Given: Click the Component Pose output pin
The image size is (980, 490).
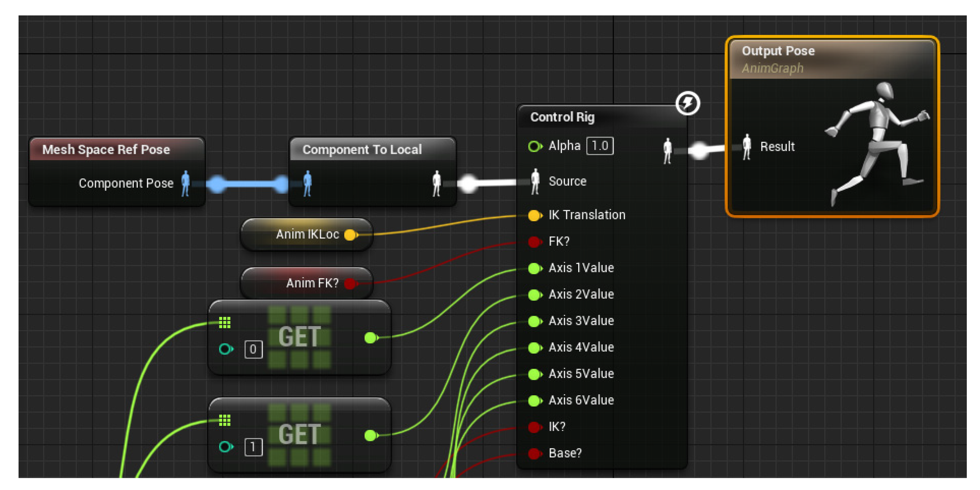Looking at the screenshot, I should click(185, 183).
